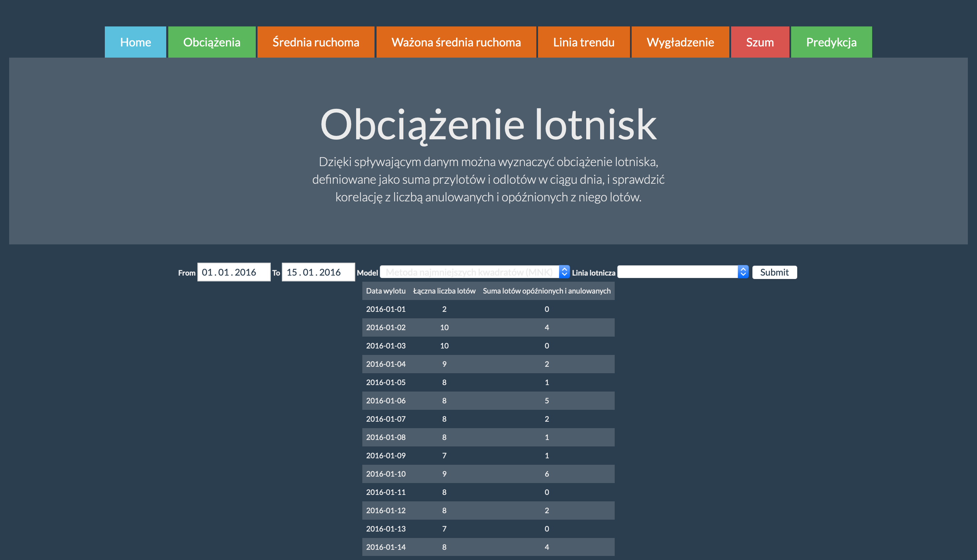
Task: Click the Data wylotu column header
Action: click(x=386, y=291)
